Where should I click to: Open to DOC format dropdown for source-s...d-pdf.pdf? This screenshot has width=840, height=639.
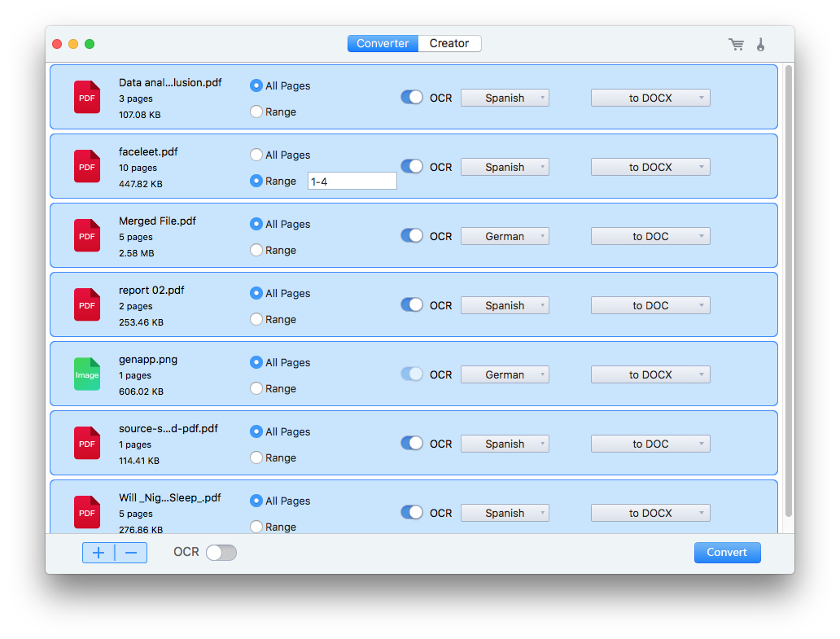(x=650, y=444)
